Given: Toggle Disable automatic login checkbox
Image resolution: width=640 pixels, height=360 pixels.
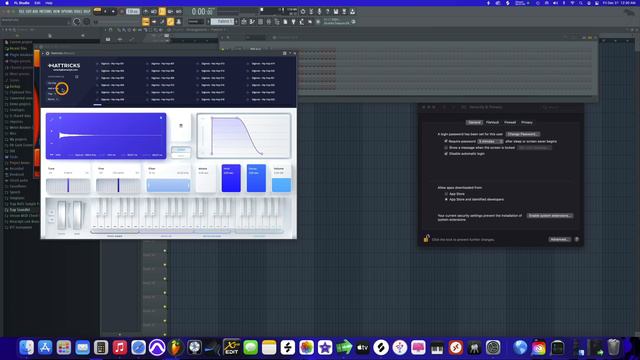Looking at the screenshot, I should [x=446, y=153].
